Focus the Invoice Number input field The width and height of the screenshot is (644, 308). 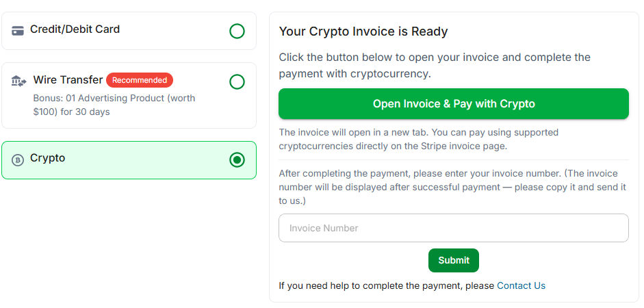point(453,228)
